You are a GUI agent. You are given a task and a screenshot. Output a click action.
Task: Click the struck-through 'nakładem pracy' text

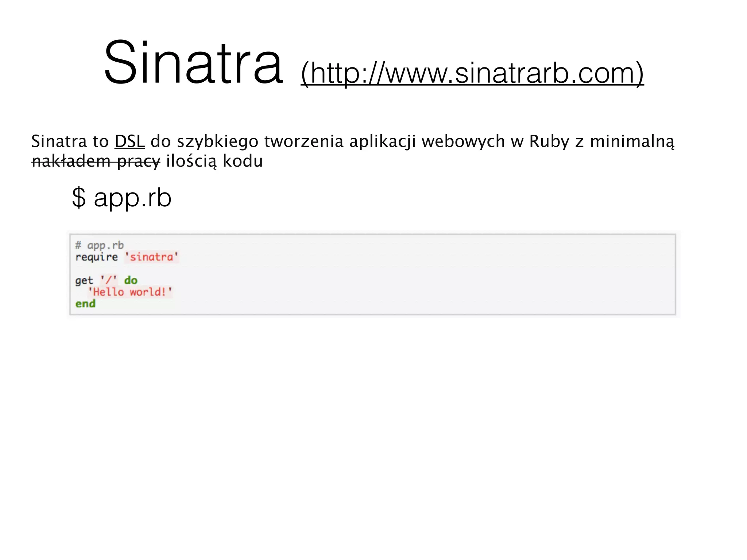pyautogui.click(x=96, y=161)
